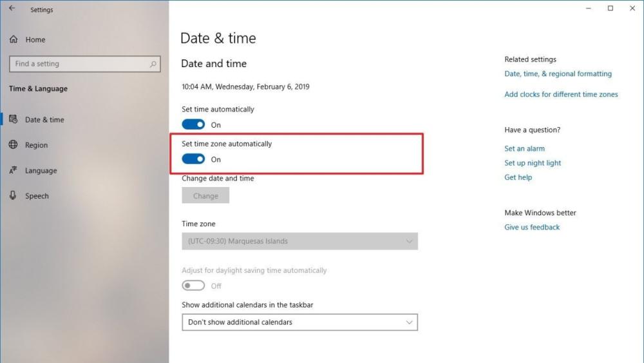Open Date, time, & regional formatting link
This screenshot has width=644, height=363.
tap(558, 74)
